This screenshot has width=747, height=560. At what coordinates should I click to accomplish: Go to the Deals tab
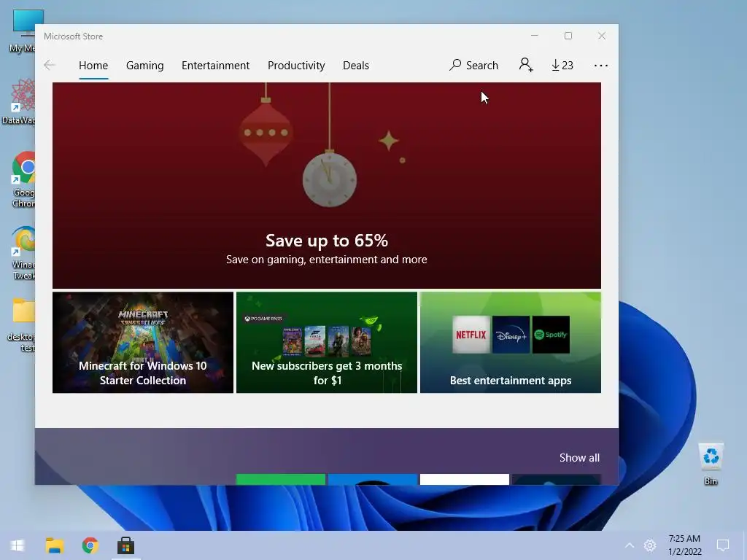(x=356, y=65)
